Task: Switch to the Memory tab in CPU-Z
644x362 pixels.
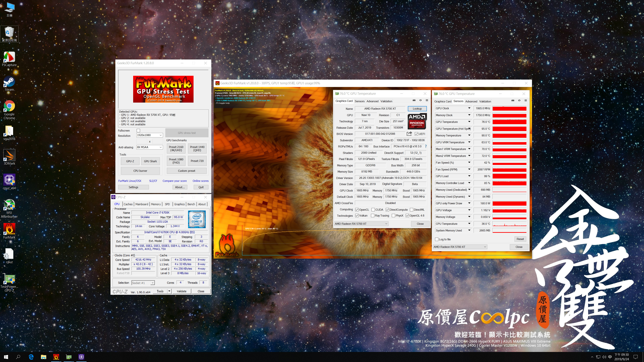Action: coord(156,204)
